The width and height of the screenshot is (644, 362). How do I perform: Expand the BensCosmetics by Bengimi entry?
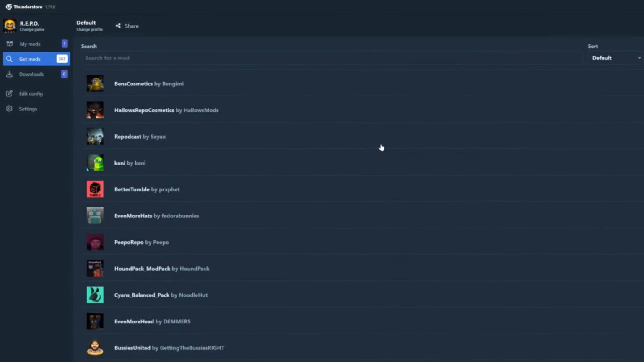[149, 84]
